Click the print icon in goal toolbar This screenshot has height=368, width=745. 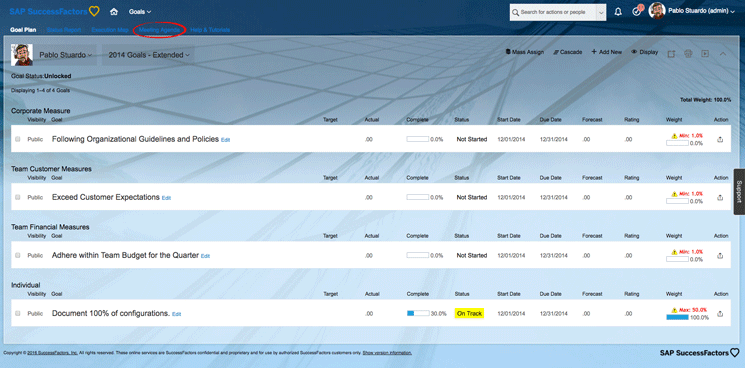(688, 54)
